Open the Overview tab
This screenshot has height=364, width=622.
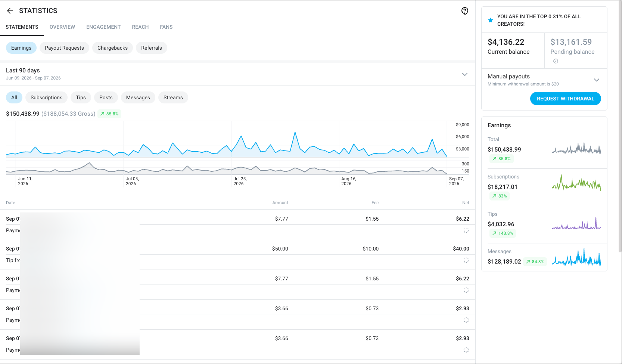[x=62, y=27]
